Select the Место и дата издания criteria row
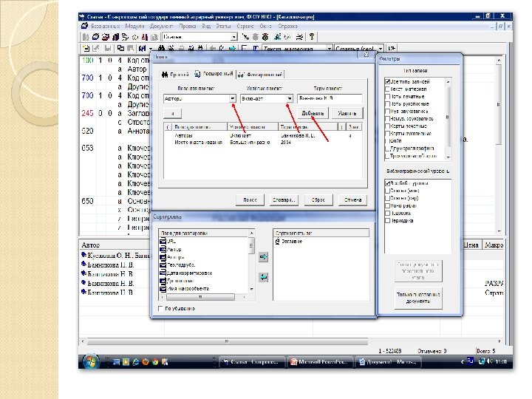 coord(263,142)
